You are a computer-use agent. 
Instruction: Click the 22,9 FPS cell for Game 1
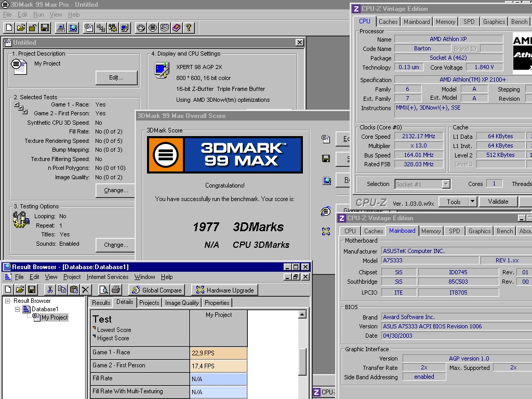click(x=219, y=353)
